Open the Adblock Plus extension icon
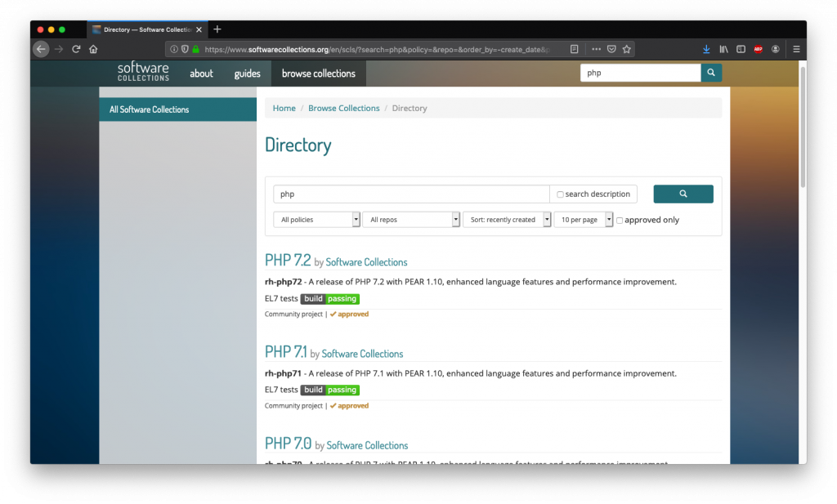 758,49
